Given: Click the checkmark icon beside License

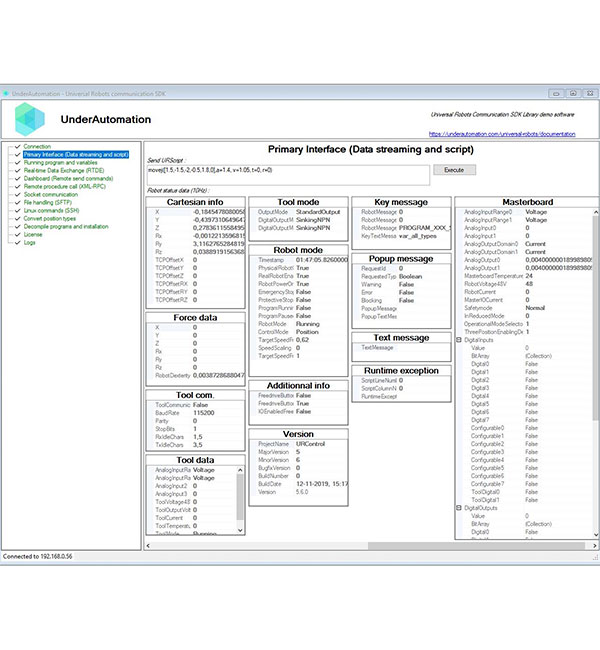Looking at the screenshot, I should tap(18, 235).
